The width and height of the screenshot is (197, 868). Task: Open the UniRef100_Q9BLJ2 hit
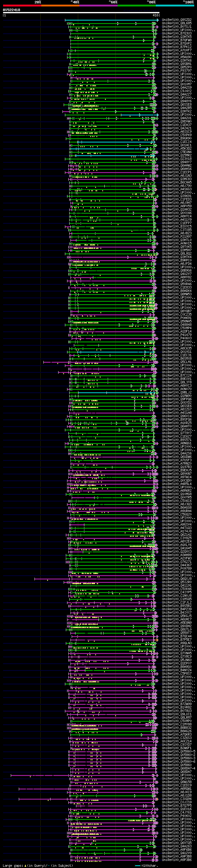point(177,393)
